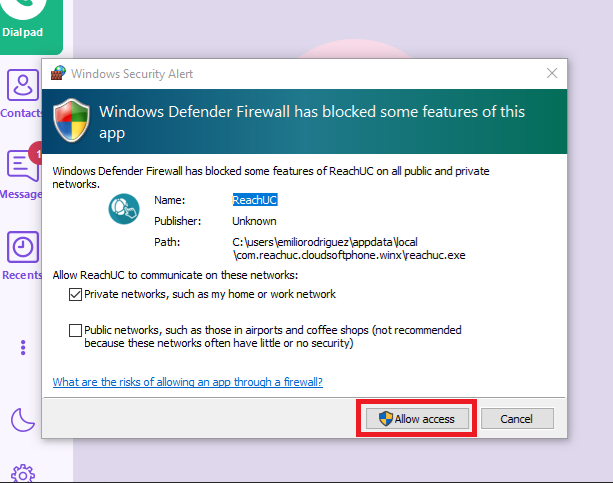Viewport: 613px width, 483px height.
Task: Open firewall risks help link
Action: [188, 382]
